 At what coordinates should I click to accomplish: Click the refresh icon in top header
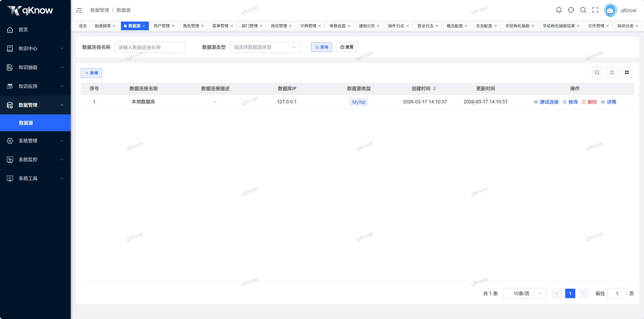click(x=571, y=10)
